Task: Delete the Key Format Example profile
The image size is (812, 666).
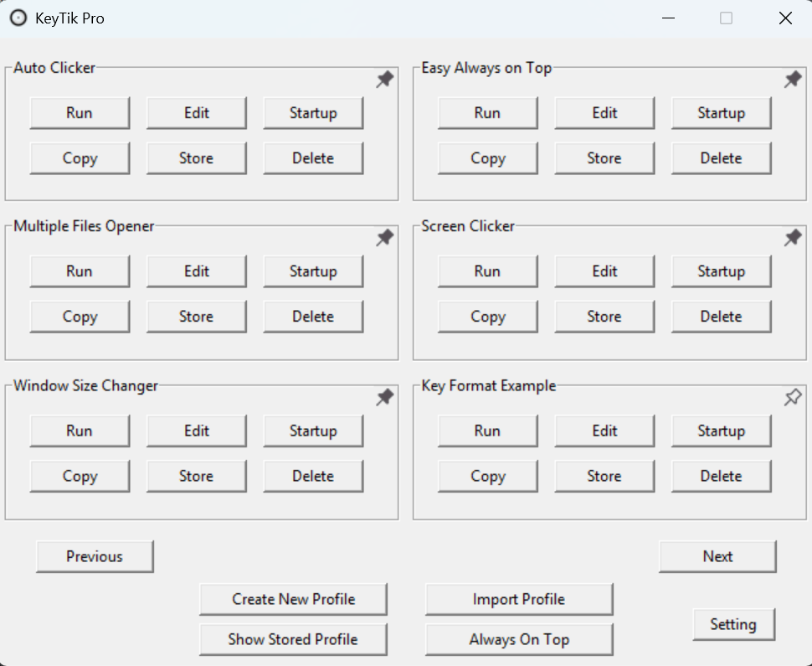Action: 722,477
